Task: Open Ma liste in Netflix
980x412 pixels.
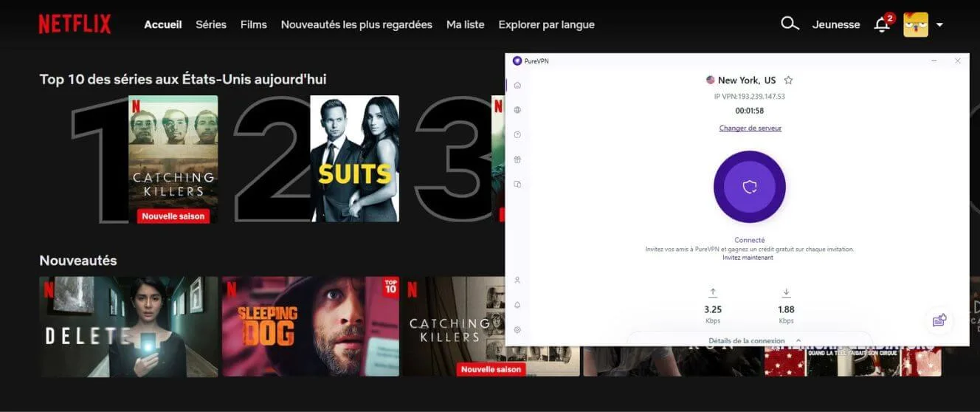Action: (466, 24)
